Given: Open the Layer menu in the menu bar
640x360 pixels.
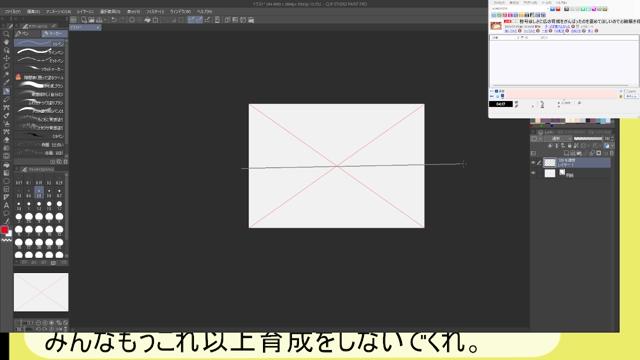Looking at the screenshot, I should 85,11.
